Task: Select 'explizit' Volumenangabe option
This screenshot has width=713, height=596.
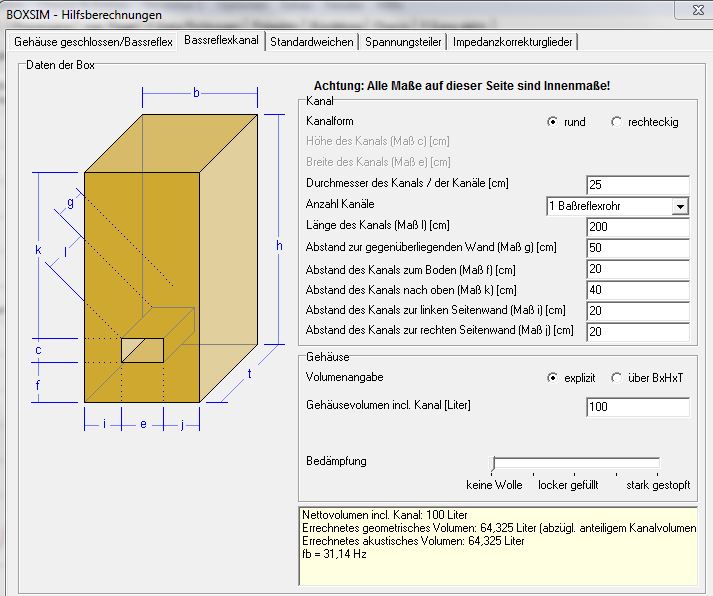Action: (552, 378)
